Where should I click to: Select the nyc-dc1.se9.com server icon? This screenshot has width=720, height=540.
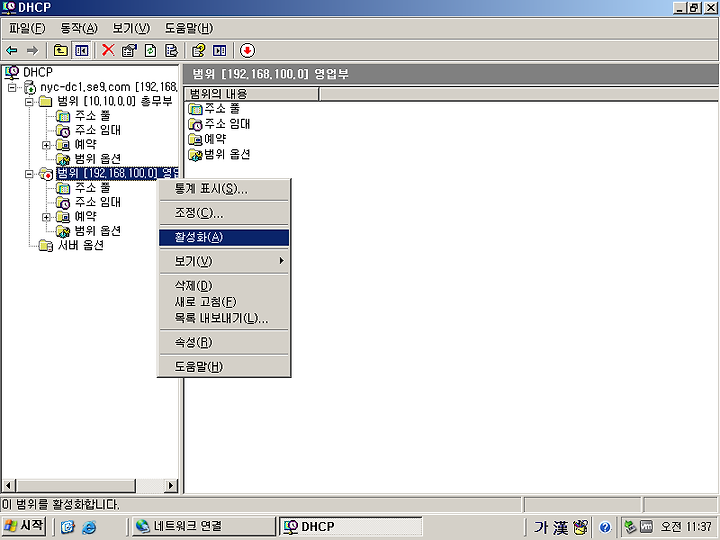(30, 87)
